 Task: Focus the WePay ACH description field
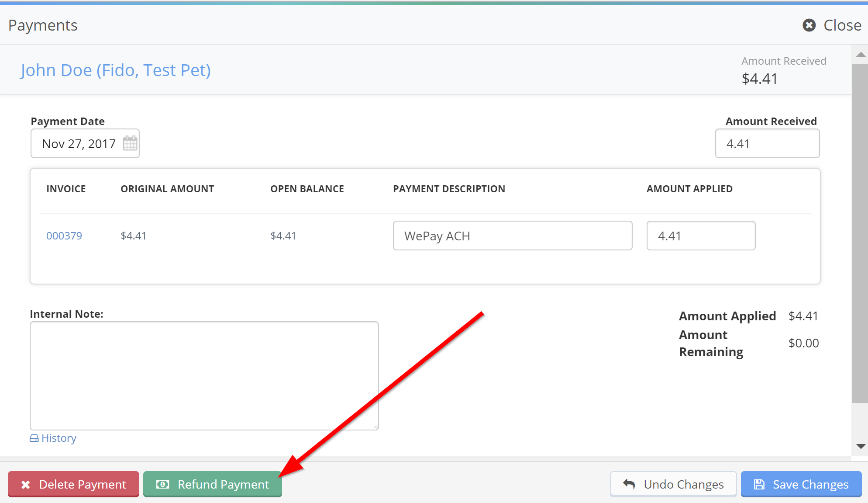pos(513,236)
